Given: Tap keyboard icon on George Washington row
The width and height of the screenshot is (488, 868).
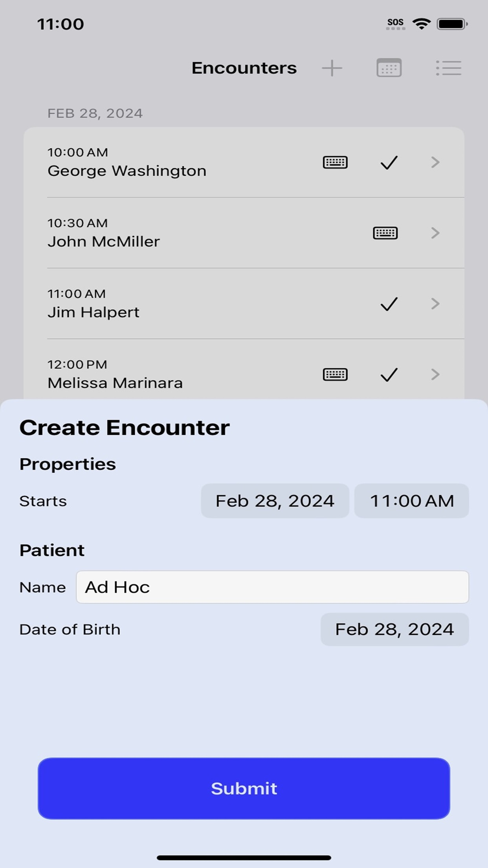Looking at the screenshot, I should click(335, 162).
